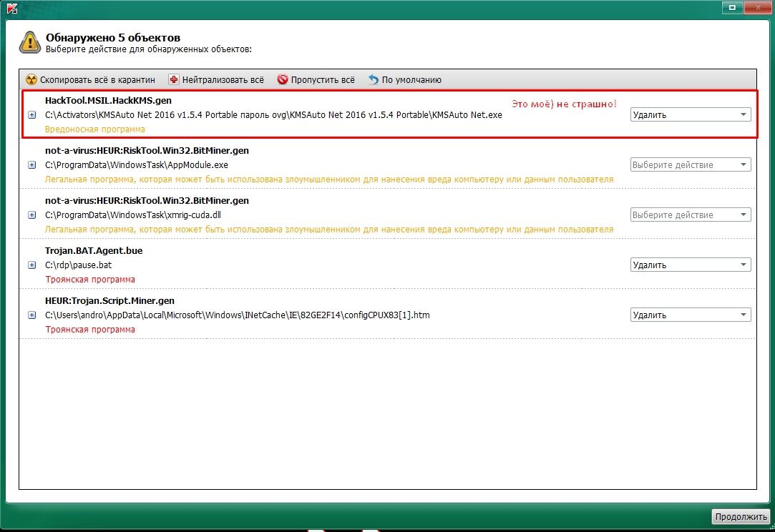
Task: Click the RiskTool.Win32.BitMiner.gen title above AppModule.exe
Action: (x=147, y=151)
